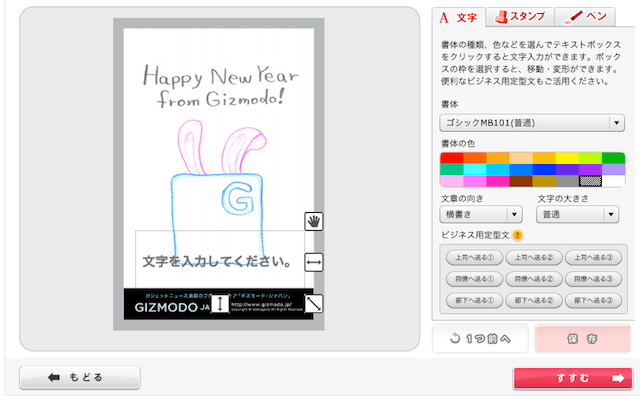
Task: Click the すすむ next button
Action: tap(572, 378)
